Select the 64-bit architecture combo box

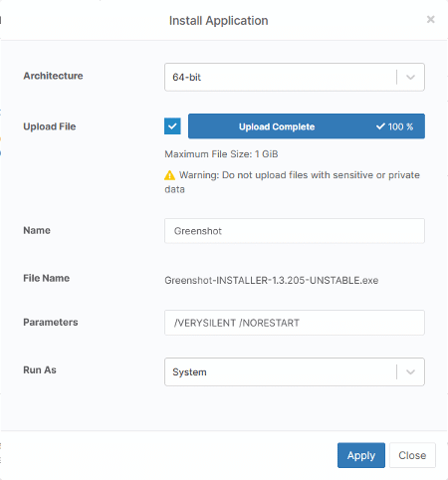click(x=295, y=77)
